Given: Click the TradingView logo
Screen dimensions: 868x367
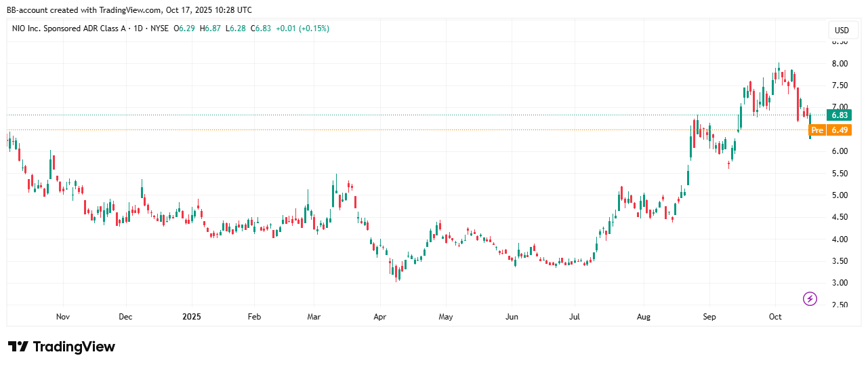Looking at the screenshot, I should [62, 347].
